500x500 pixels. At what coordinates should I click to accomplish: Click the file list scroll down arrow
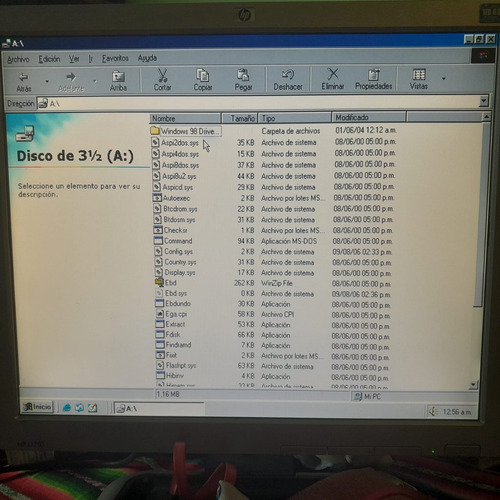[473, 385]
